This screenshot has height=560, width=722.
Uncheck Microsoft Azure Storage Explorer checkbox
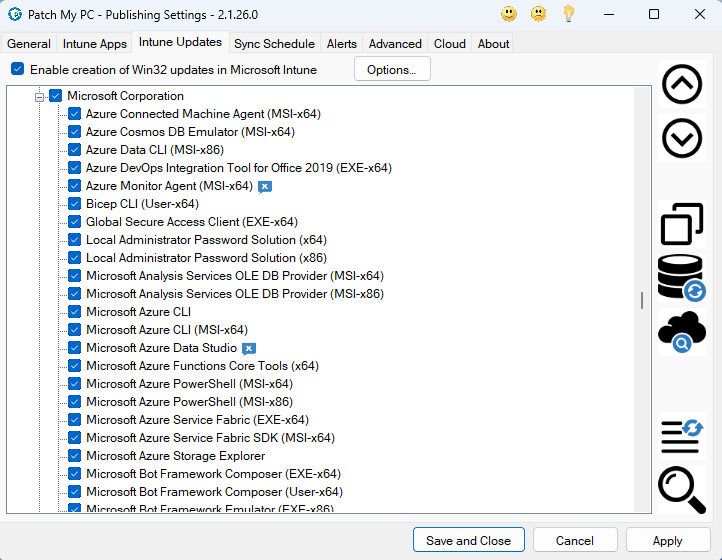point(75,455)
